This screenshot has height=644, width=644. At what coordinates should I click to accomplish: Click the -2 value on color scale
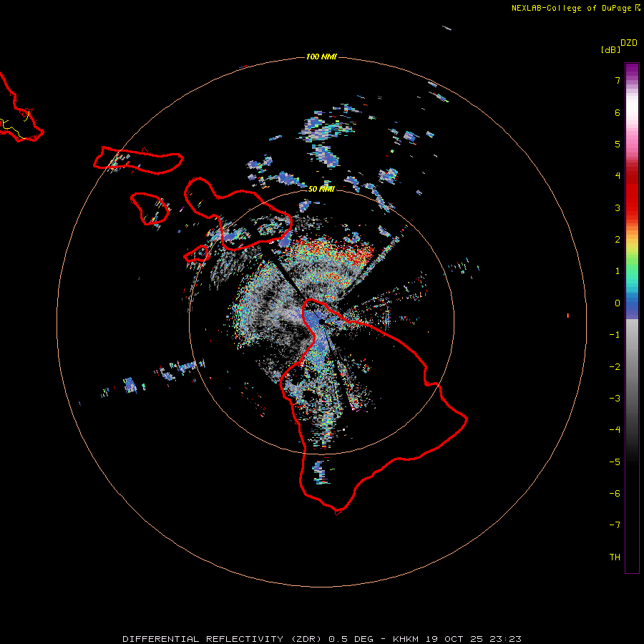pos(615,367)
